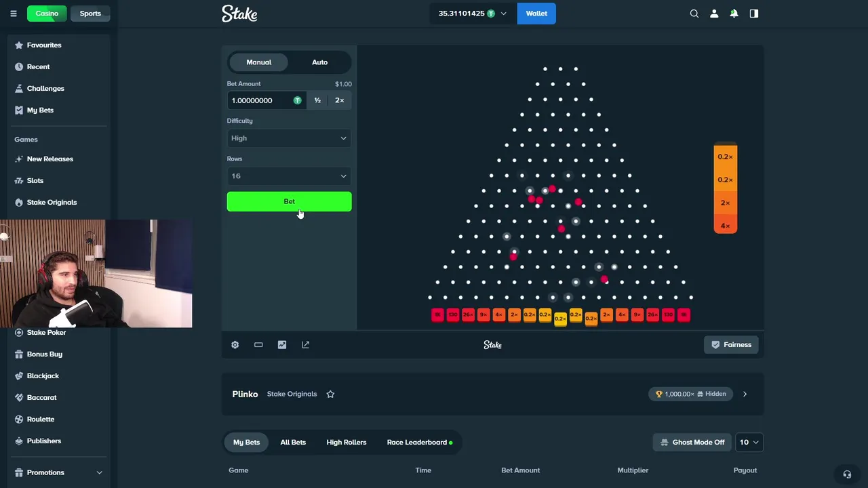This screenshot has height=488, width=868.
Task: Favourite Plinko with the star icon
Action: click(x=330, y=394)
